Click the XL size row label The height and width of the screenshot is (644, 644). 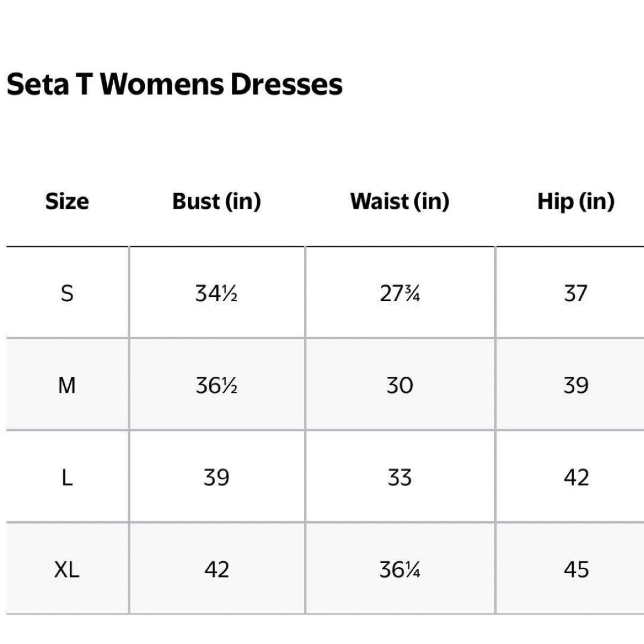coord(67,569)
